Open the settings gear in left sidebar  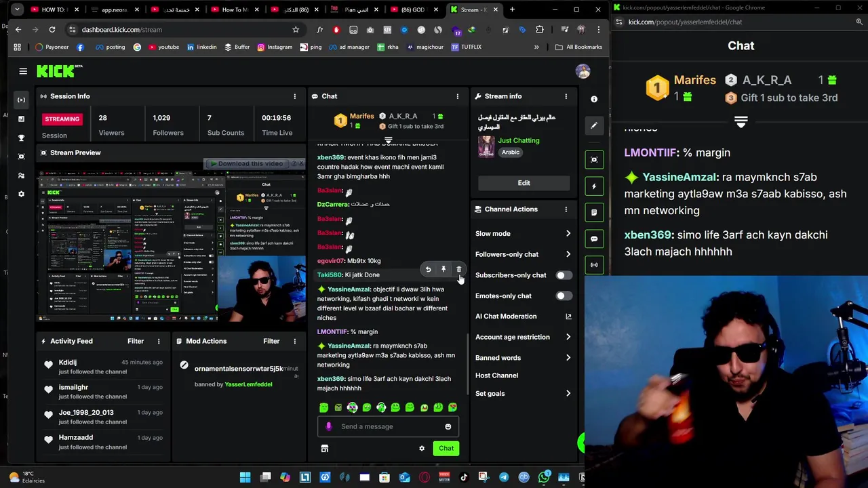[x=21, y=194]
